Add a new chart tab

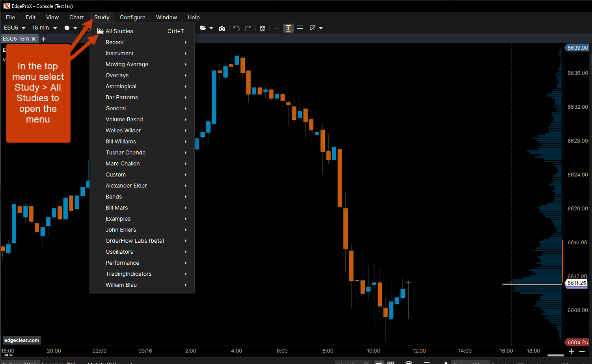point(44,39)
